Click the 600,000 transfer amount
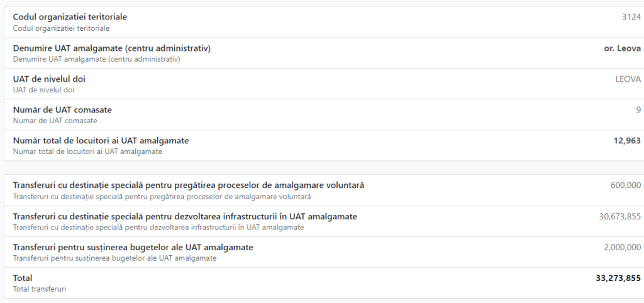 pyautogui.click(x=625, y=185)
